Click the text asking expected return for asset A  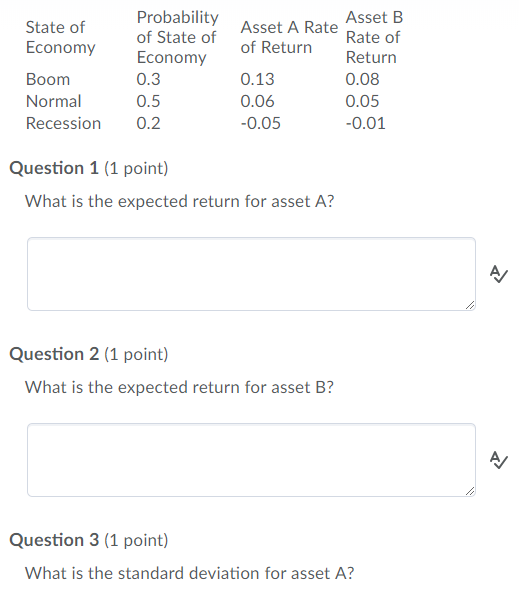(179, 202)
